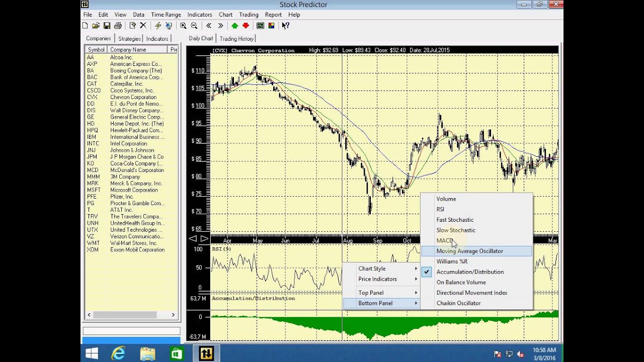The width and height of the screenshot is (644, 362).
Task: Choose Williams %R from the submenu
Action: (476, 261)
